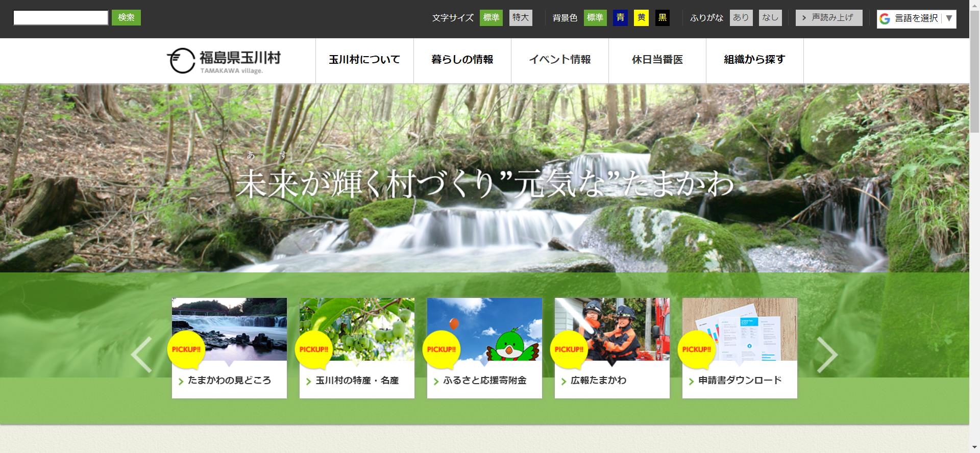Click the Tamakawa village logo
Screen dimensions: 980x453
point(224,61)
